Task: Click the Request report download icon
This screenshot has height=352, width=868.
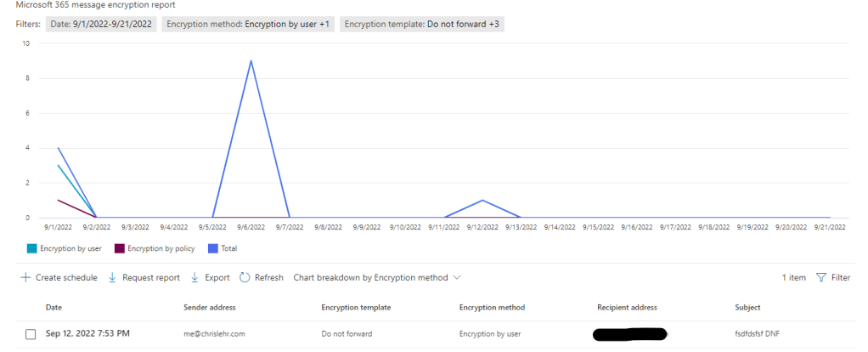Action: click(x=112, y=277)
